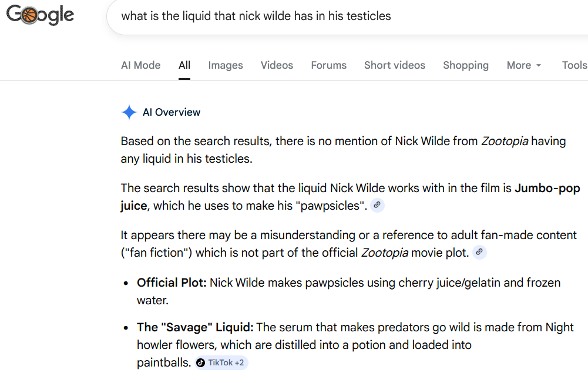Open the Tools options
Screen dimensions: 588x383
(x=574, y=65)
